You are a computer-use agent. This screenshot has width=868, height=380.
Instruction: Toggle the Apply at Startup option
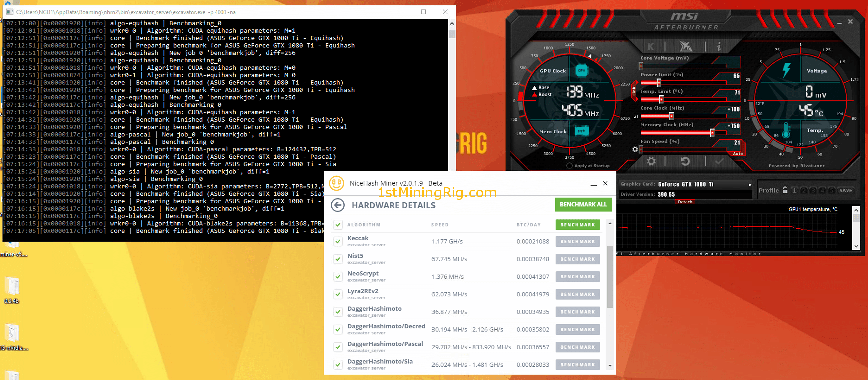(x=569, y=166)
